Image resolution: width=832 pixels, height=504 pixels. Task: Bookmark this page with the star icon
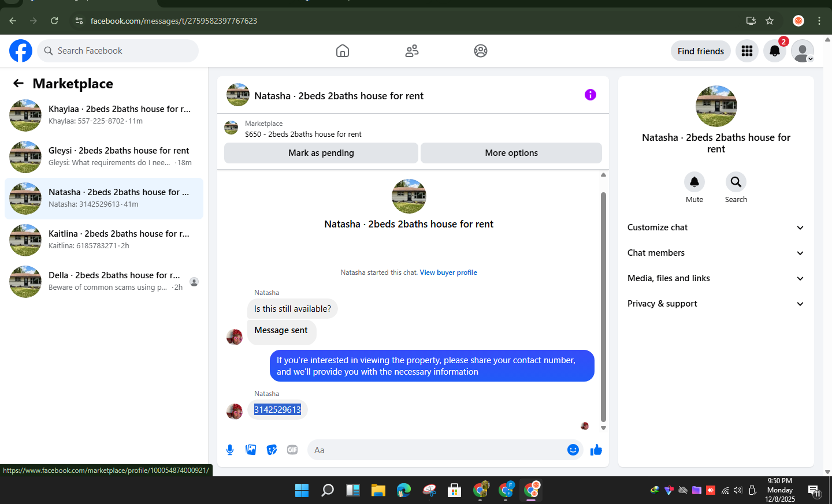click(x=770, y=21)
